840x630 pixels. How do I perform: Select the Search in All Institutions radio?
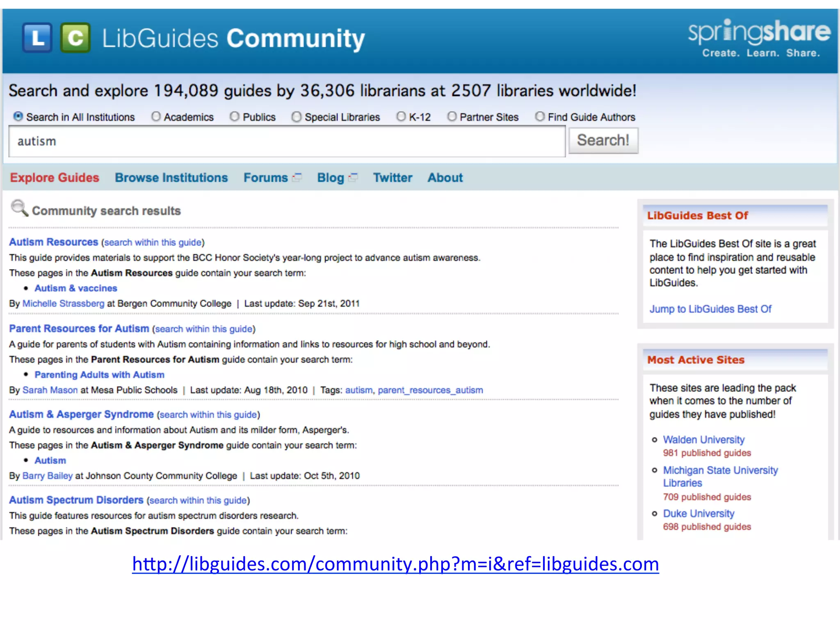pos(18,116)
